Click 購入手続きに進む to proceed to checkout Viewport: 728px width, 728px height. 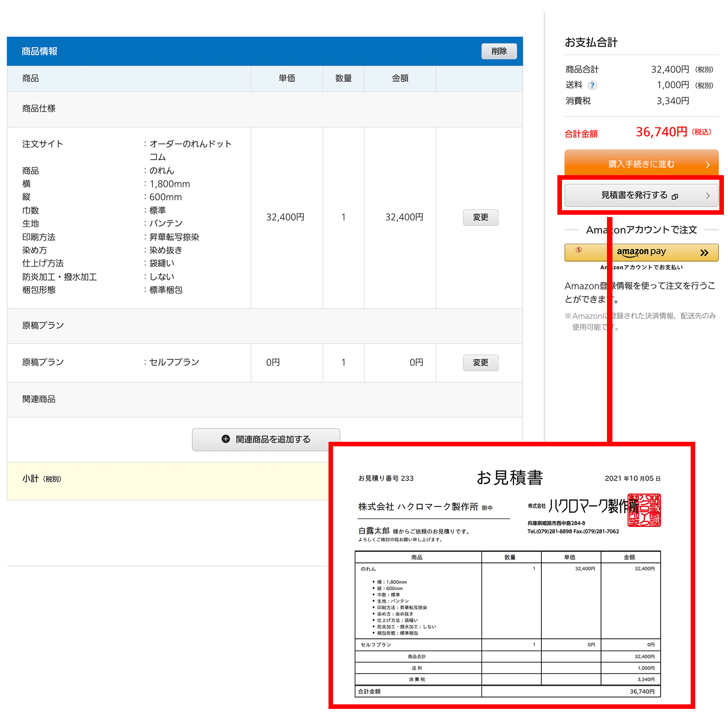tap(641, 165)
